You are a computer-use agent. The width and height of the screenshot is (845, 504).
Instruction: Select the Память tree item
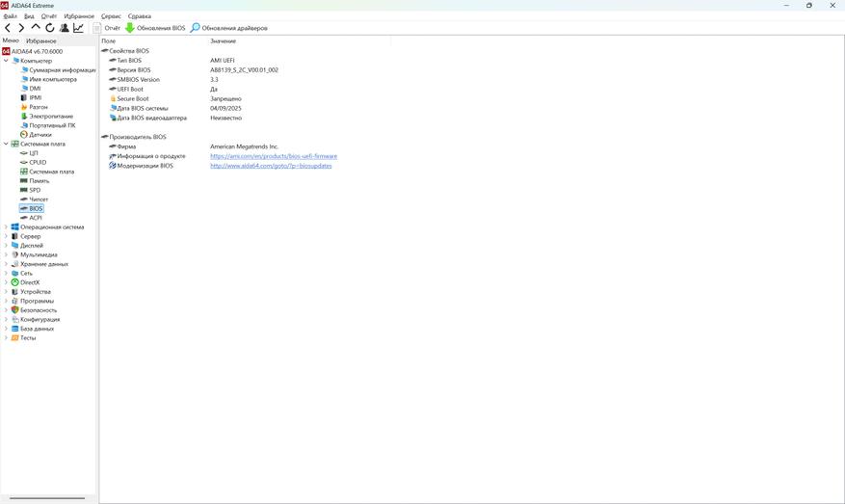(x=35, y=180)
